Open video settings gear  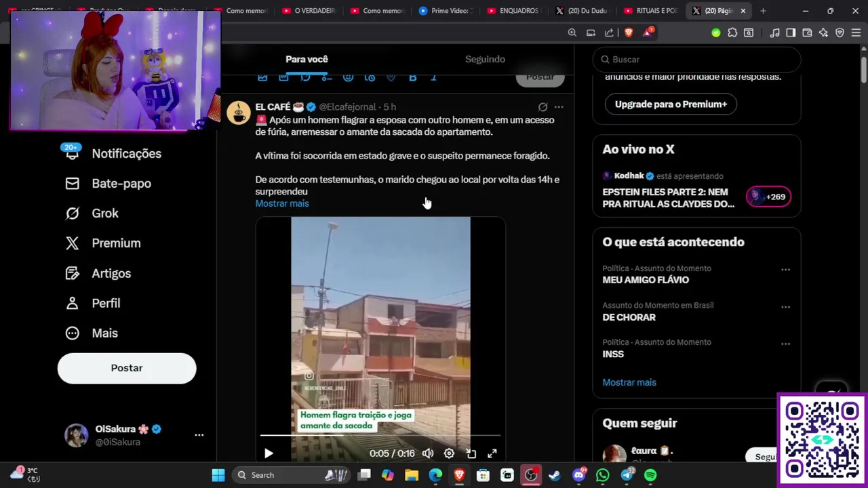(x=449, y=453)
